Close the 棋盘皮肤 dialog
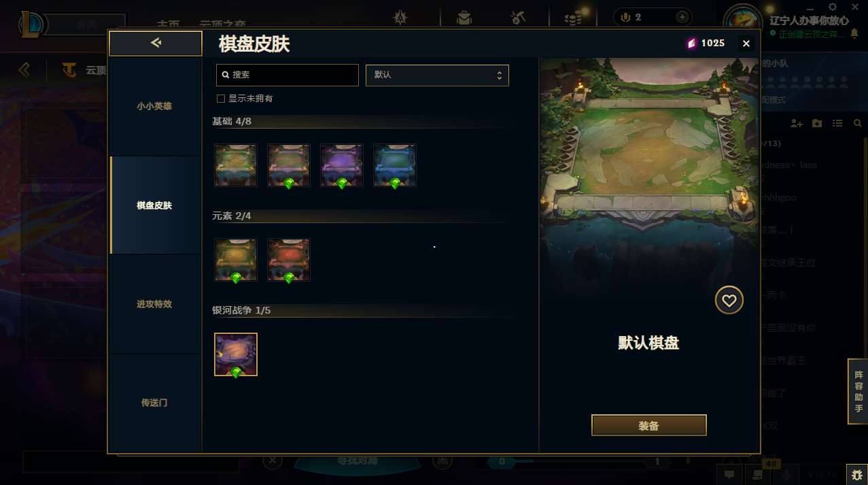868x485 pixels. point(746,44)
